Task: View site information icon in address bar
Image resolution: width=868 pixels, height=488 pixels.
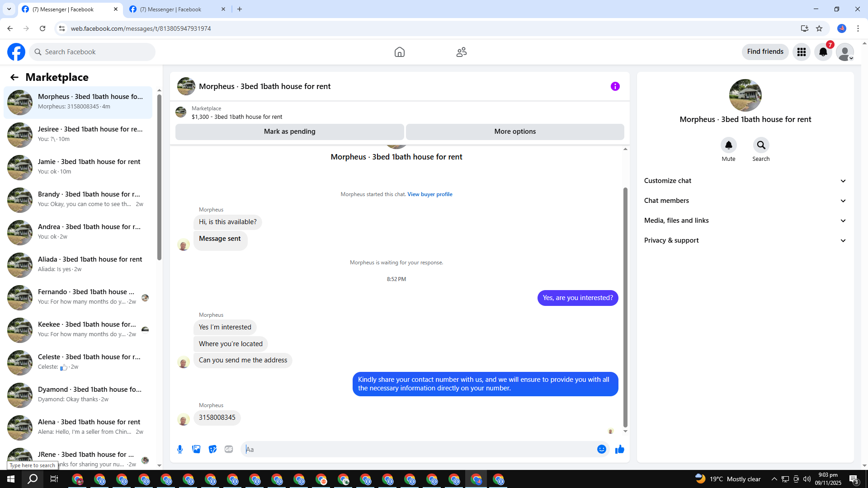Action: (62, 28)
